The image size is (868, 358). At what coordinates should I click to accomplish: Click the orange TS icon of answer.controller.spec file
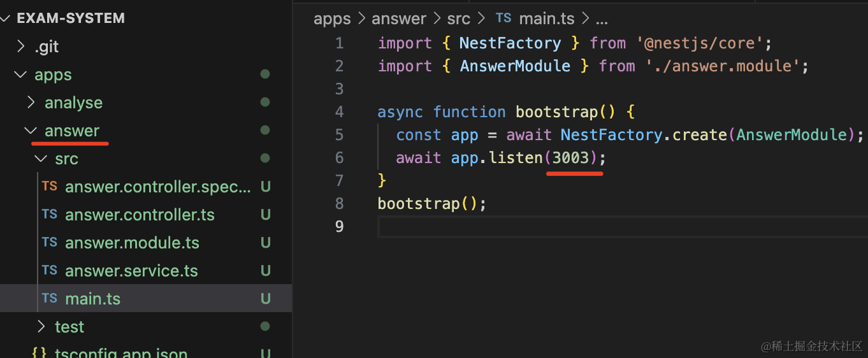(50, 187)
